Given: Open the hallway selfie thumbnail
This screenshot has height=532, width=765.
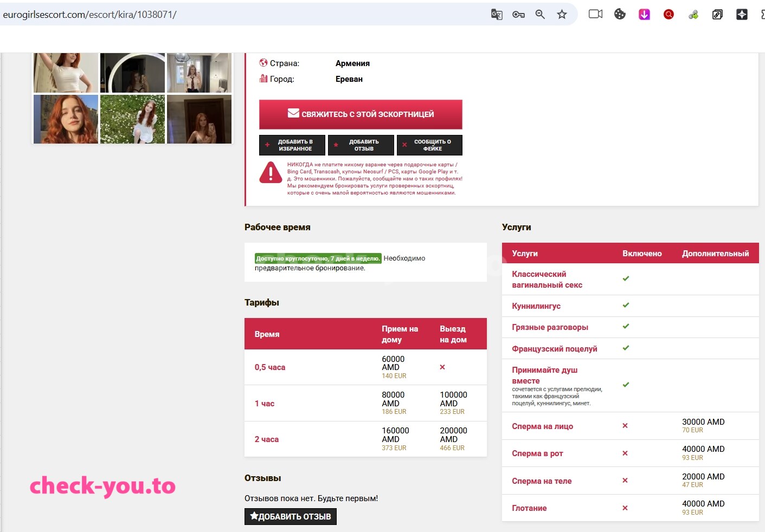Looking at the screenshot, I should coord(199,73).
